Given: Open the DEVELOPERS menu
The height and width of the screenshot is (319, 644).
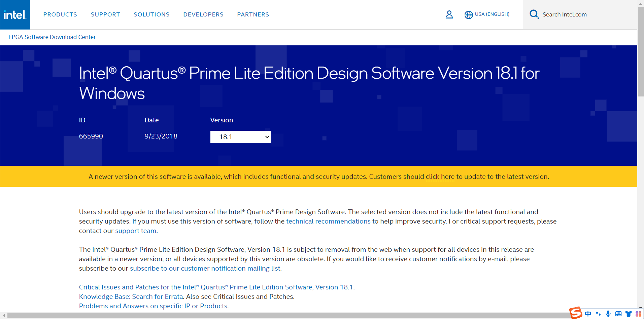Looking at the screenshot, I should click(203, 14).
